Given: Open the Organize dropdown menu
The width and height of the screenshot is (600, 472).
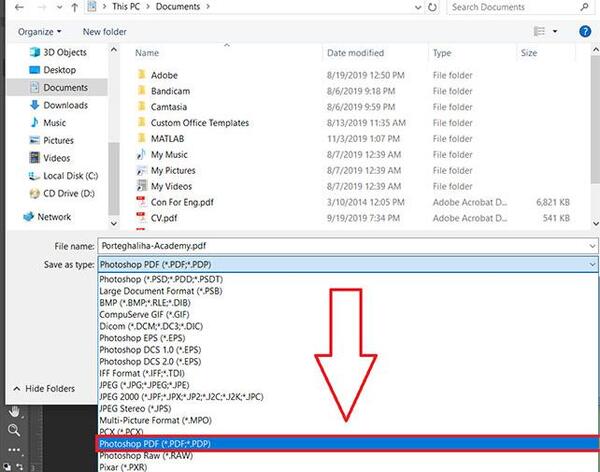Looking at the screenshot, I should 39,32.
